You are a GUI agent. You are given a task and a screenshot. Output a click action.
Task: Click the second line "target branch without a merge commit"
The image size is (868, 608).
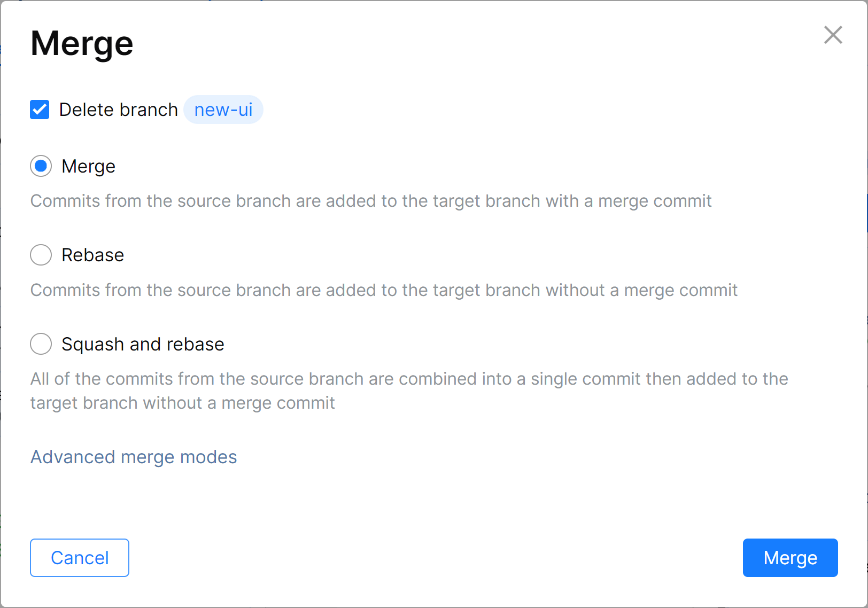pos(182,403)
